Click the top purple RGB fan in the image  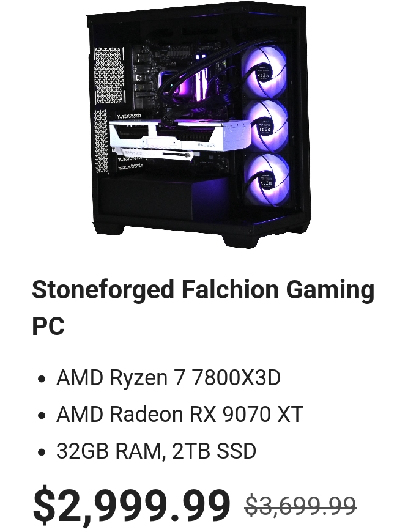[x=265, y=72]
